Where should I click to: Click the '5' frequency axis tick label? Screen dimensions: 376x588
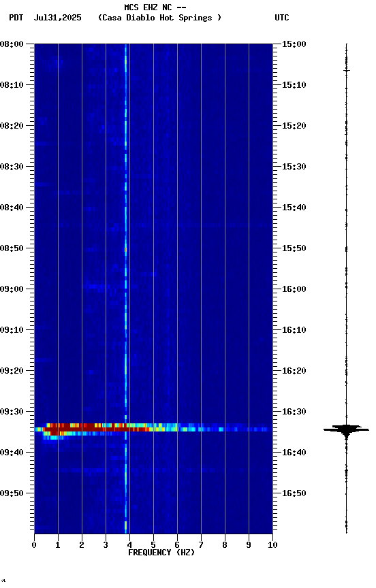point(153,545)
